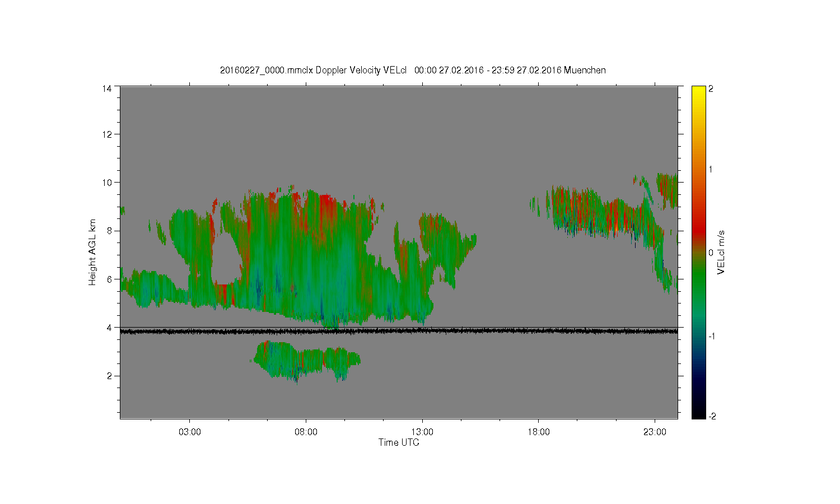Click the height tick label '10'
Viewport: 840px width, 504px height.
pos(107,183)
